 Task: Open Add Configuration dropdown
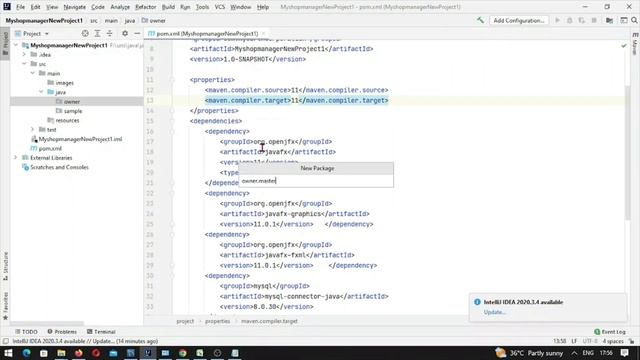pos(518,20)
